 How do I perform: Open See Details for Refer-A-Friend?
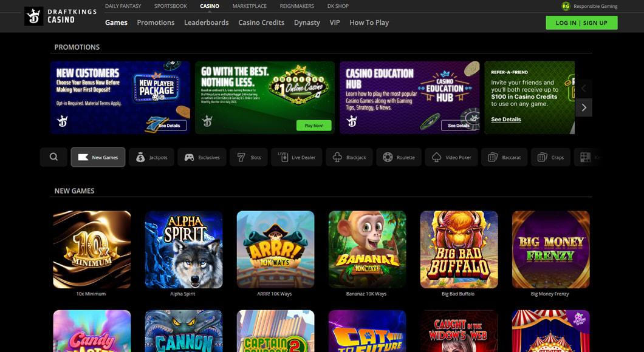click(506, 120)
